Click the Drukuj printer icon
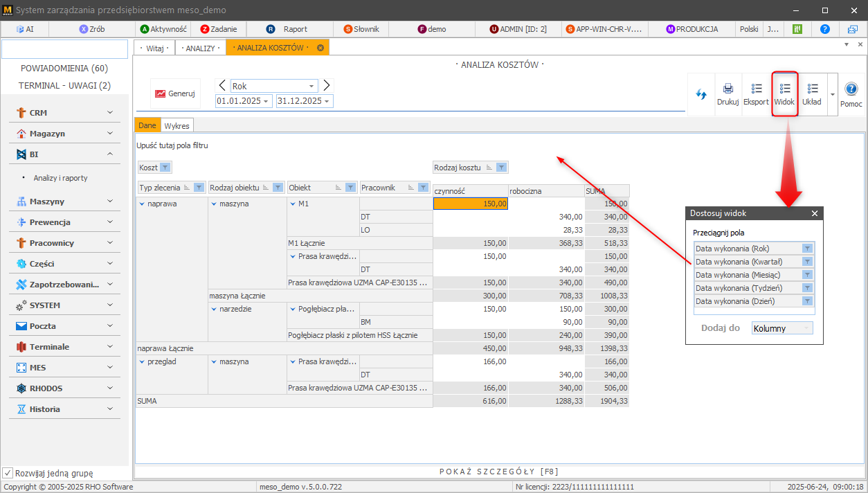The image size is (868, 493). tap(727, 89)
